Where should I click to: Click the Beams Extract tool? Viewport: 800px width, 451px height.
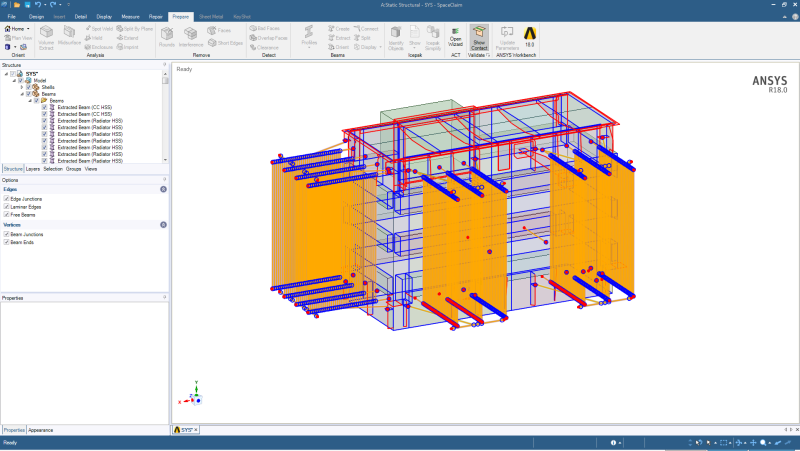[339, 38]
